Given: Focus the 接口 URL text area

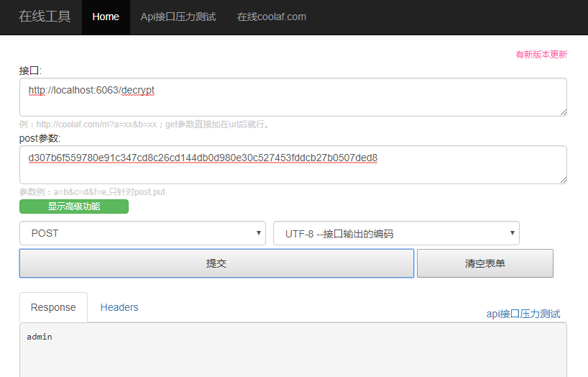Looking at the screenshot, I should [x=293, y=97].
